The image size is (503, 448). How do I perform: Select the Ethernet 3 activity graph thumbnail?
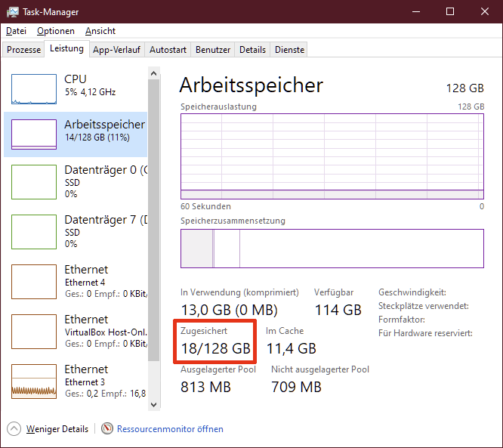[34, 382]
